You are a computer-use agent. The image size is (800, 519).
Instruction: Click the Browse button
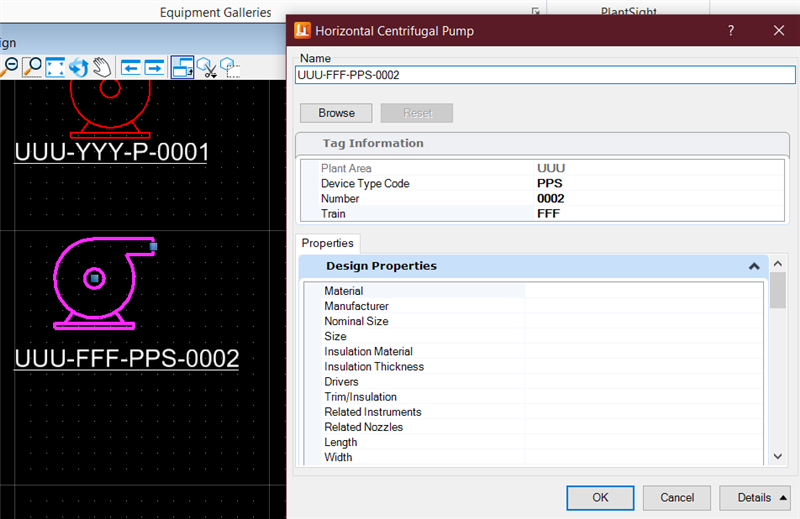click(336, 113)
